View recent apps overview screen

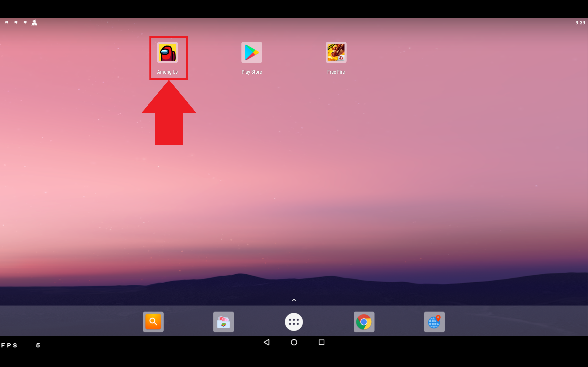[321, 343]
